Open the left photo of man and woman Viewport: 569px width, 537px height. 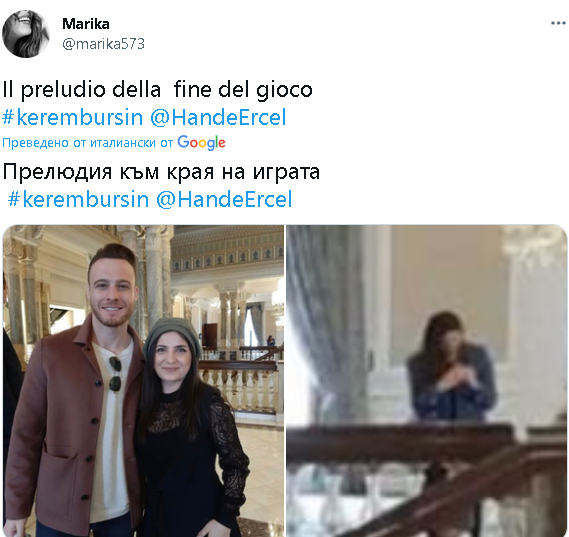click(143, 381)
